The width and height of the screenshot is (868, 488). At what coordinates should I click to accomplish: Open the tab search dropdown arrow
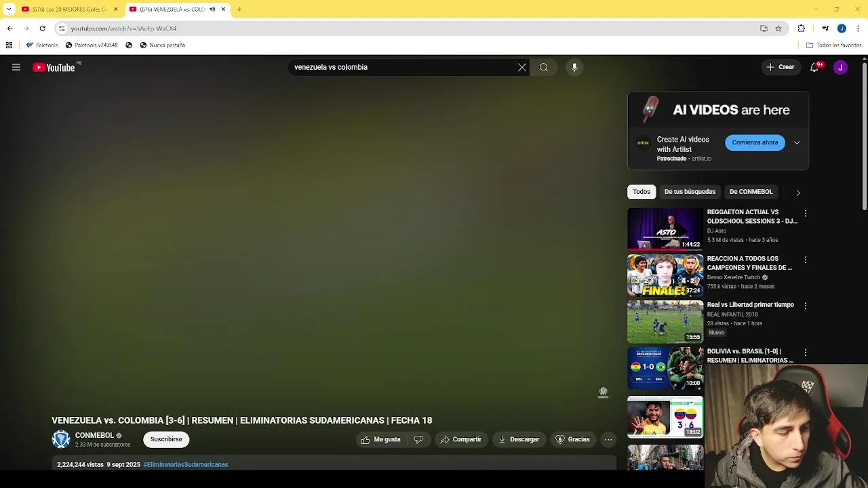click(9, 9)
